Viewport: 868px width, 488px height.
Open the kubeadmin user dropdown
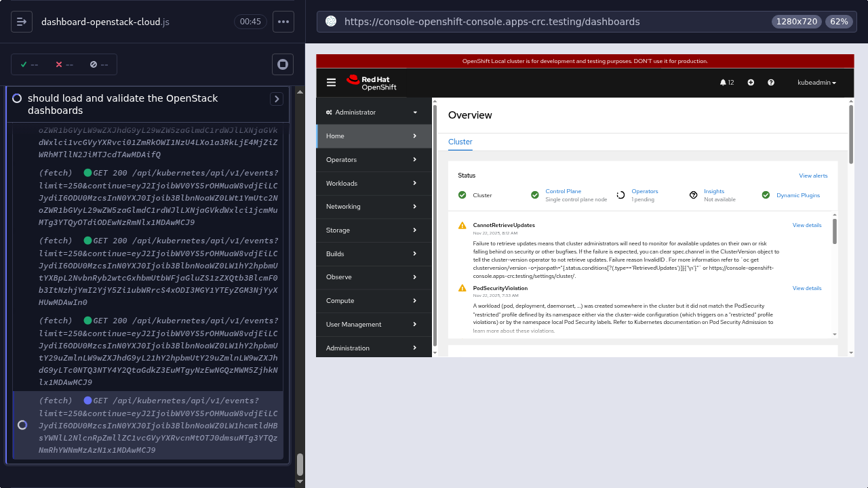[x=816, y=83]
